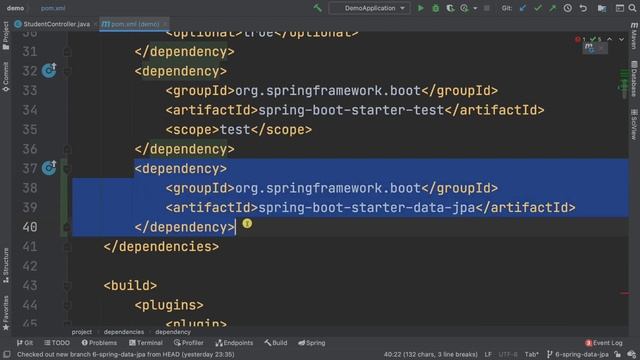The height and width of the screenshot is (360, 640).
Task: Click 'dependency' in the breadcrumb bar
Action: [x=173, y=332]
